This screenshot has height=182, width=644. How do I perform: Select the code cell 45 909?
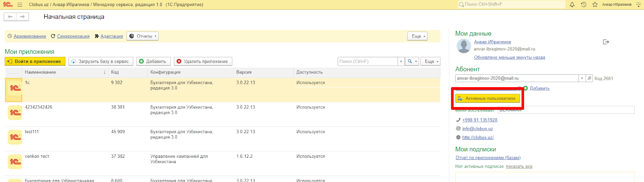point(118,132)
